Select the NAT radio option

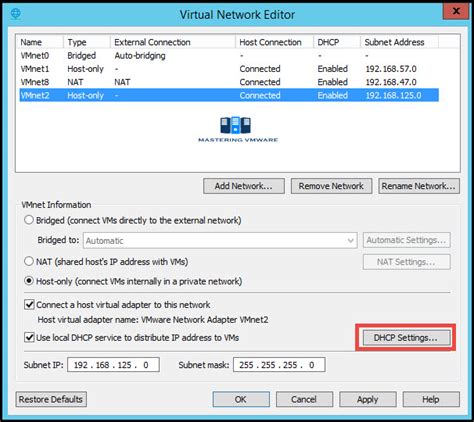(29, 261)
